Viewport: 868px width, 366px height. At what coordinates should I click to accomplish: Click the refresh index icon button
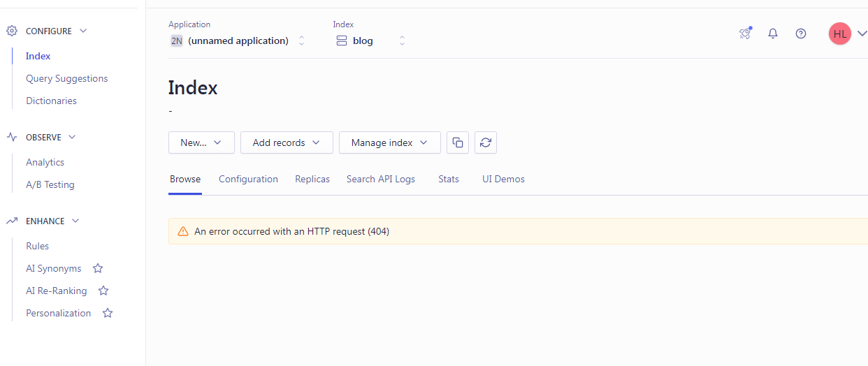(x=486, y=142)
